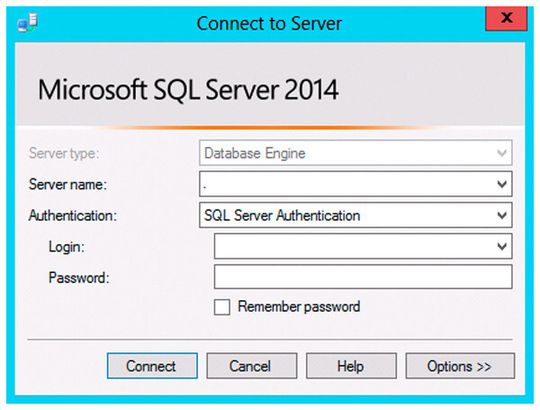The image size is (540, 410).
Task: Click the Authentication: label
Action: (x=73, y=215)
